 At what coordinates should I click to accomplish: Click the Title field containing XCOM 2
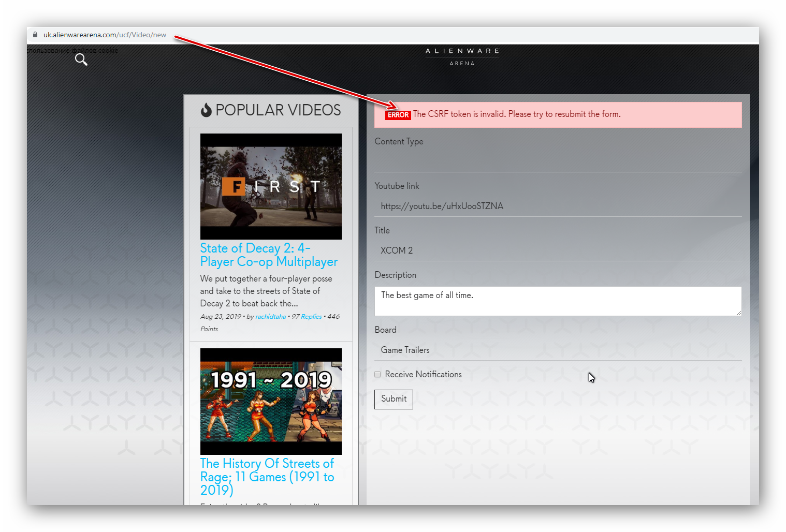pyautogui.click(x=558, y=250)
